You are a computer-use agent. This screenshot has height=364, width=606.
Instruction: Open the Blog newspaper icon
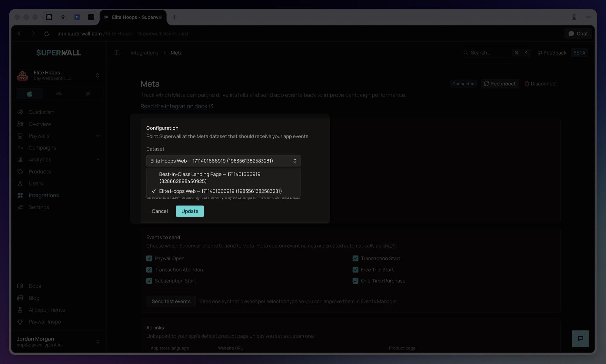20,298
